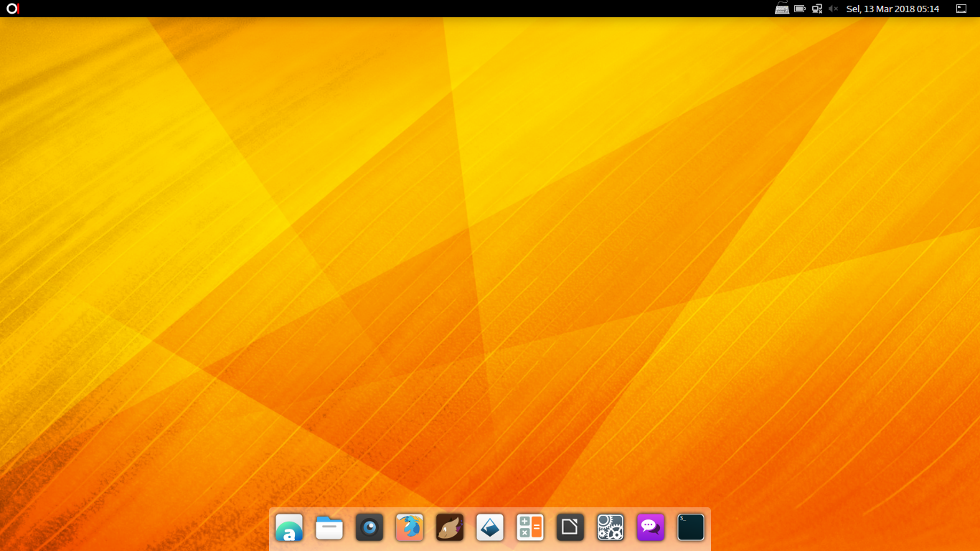Screen dimensions: 980x551
Task: Check battery status icon in top panel
Action: 800,9
